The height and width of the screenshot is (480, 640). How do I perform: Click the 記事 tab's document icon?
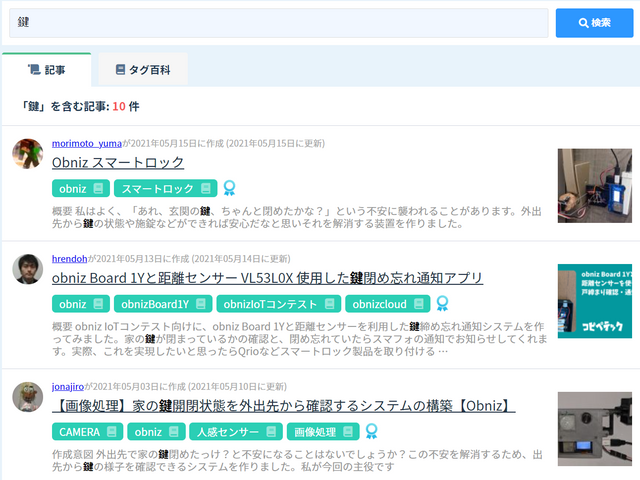(34, 69)
